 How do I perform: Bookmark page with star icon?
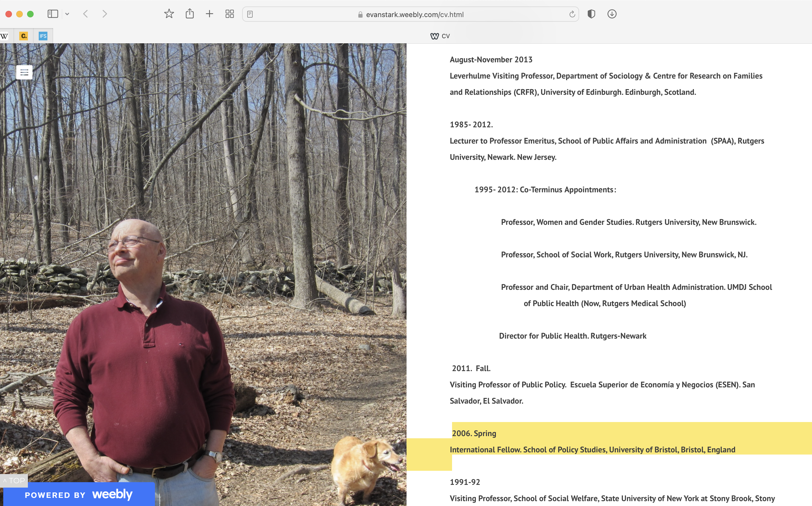169,14
